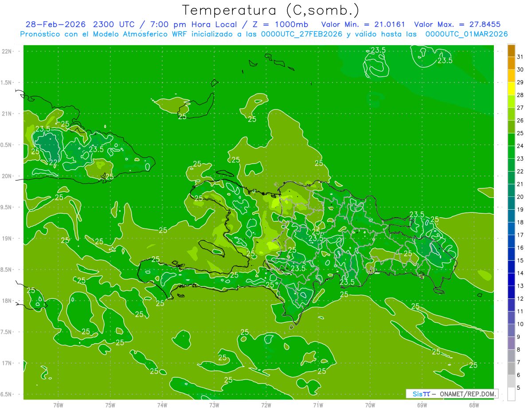532x411 pixels.
Task: Pick the white swatch below colorbar label 5
Action: coord(511,394)
